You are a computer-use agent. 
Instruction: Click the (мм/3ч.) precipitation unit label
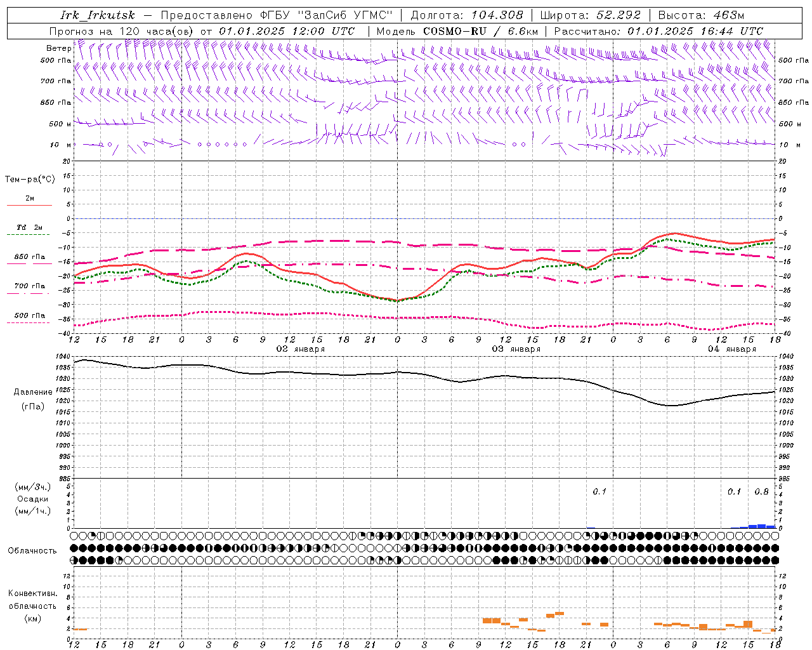[33, 487]
